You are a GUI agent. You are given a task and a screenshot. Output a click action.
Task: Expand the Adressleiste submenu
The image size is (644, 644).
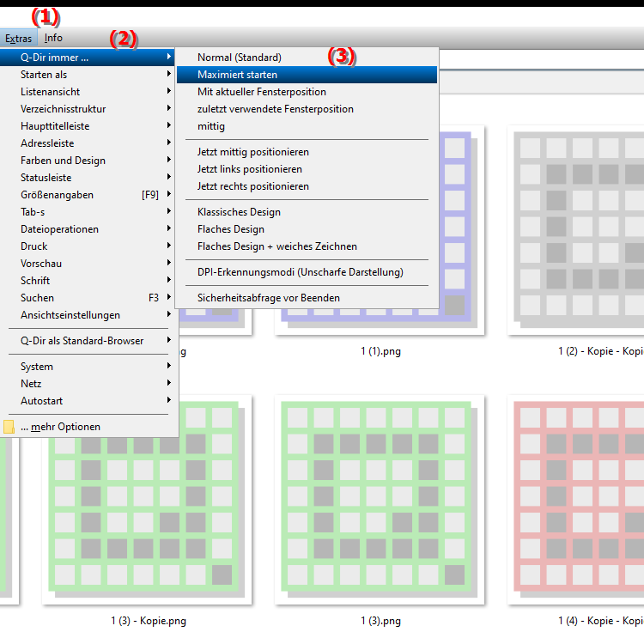coord(87,143)
